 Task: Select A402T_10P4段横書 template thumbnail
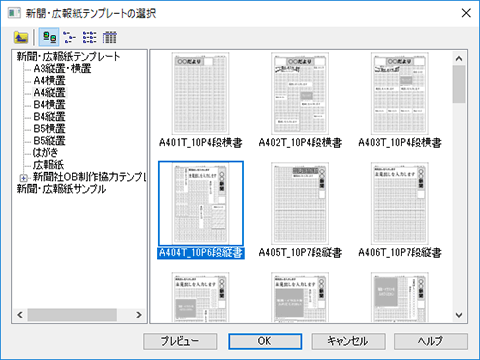[x=300, y=93]
